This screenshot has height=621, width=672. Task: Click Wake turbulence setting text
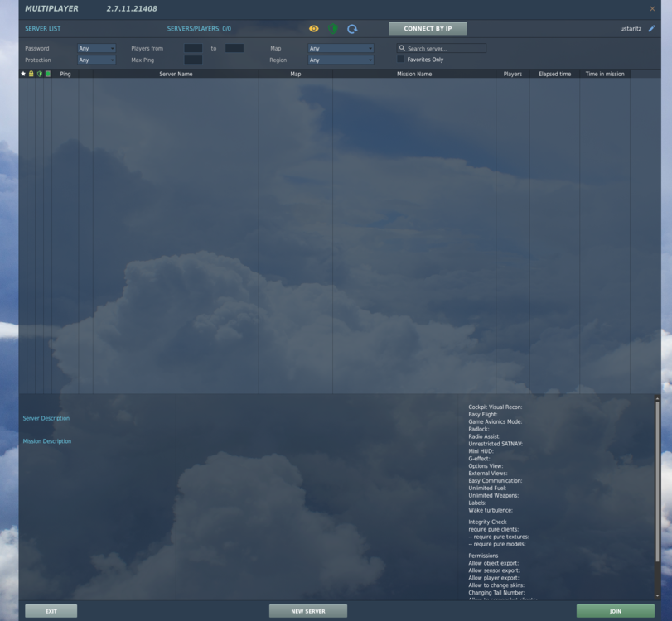[491, 510]
